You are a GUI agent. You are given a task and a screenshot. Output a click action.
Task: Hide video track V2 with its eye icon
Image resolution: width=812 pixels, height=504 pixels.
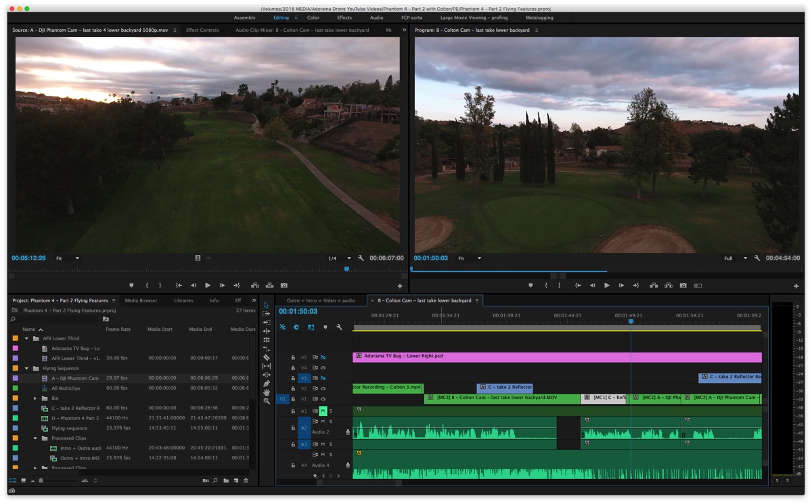click(x=323, y=389)
